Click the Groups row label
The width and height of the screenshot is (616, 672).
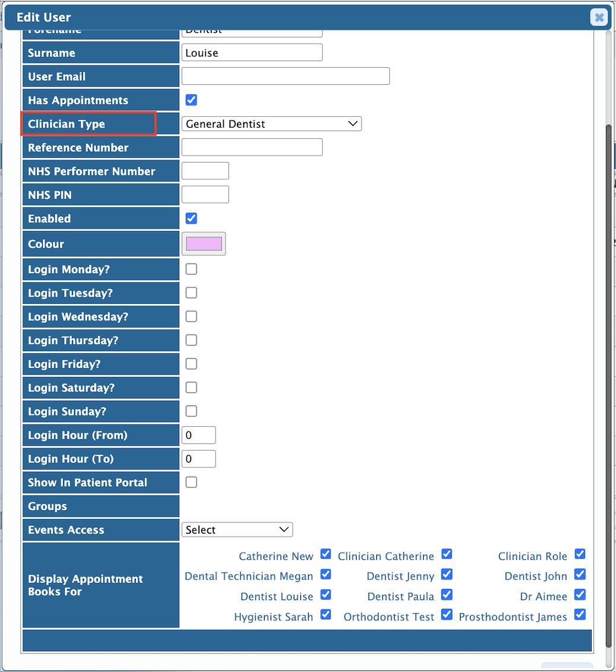tap(47, 506)
